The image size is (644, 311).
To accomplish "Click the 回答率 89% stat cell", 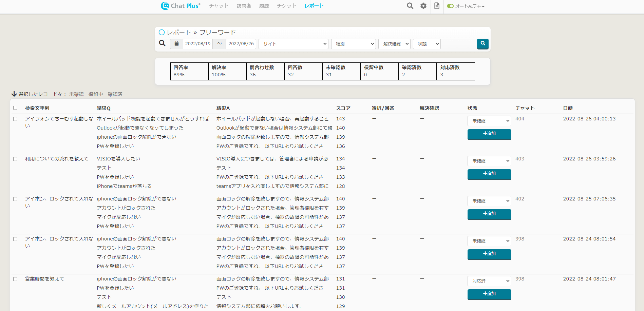I will click(x=189, y=71).
